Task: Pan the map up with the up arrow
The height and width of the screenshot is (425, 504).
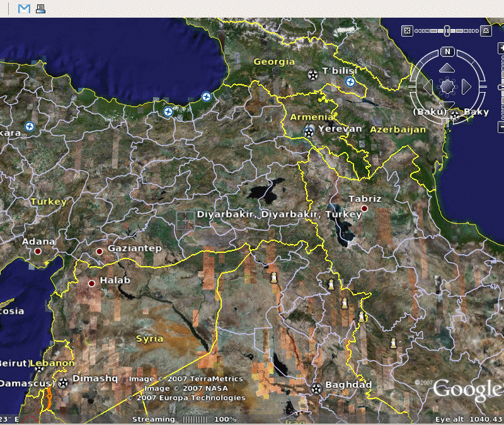Action: [447, 67]
